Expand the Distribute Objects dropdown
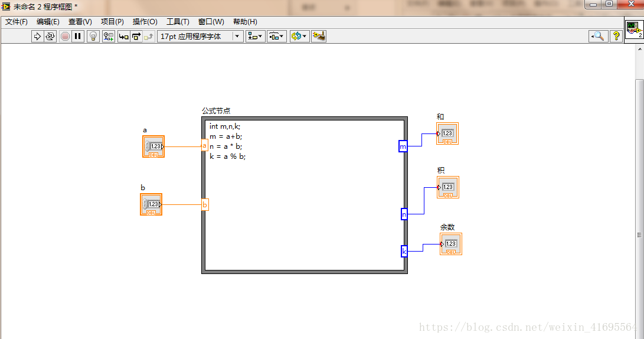Screen dimensions: 644x339 [x=276, y=37]
